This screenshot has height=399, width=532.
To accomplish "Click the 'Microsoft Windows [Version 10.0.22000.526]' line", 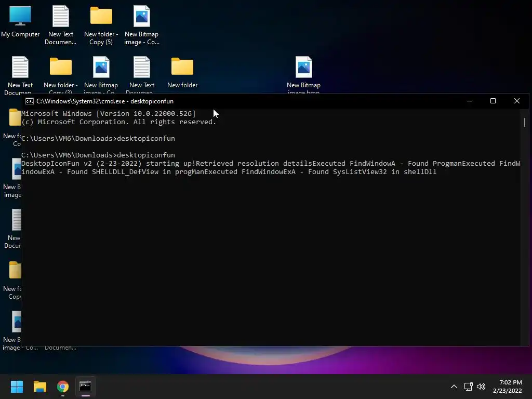I will [x=109, y=114].
